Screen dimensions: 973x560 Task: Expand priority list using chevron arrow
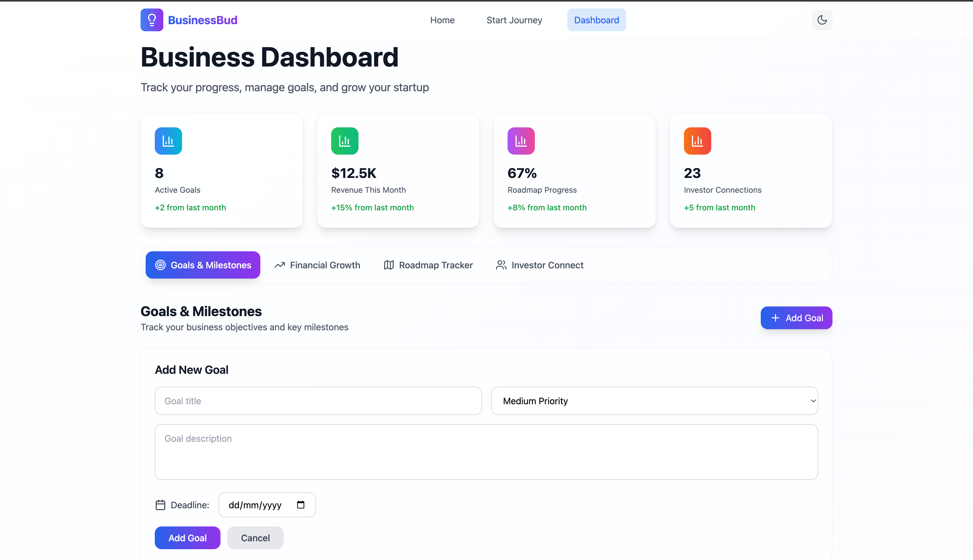[x=813, y=401]
